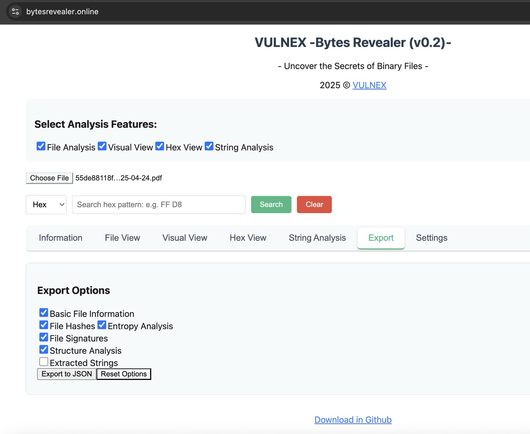Open the Hex View tab
Viewport: 530px width, 434px height.
pyautogui.click(x=248, y=238)
